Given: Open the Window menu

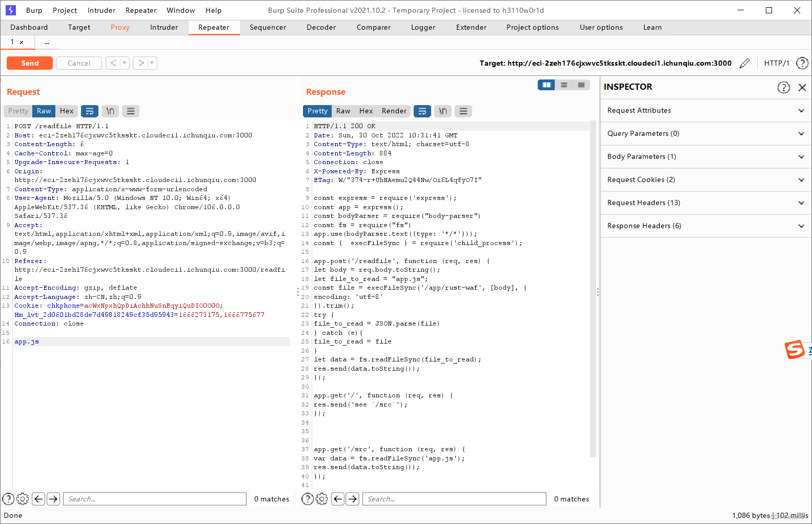Looking at the screenshot, I should [x=181, y=10].
